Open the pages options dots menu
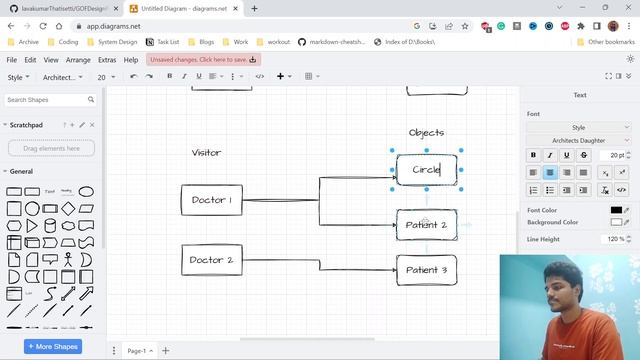Viewport: 640px width, 360px height. point(114,351)
